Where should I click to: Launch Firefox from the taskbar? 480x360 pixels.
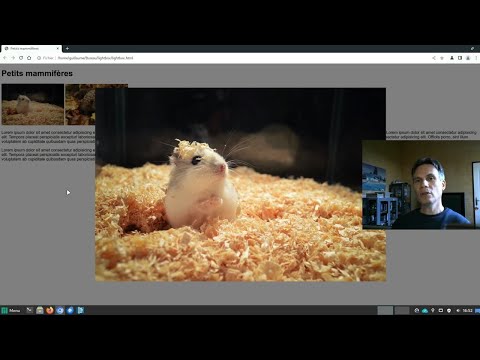click(50, 311)
